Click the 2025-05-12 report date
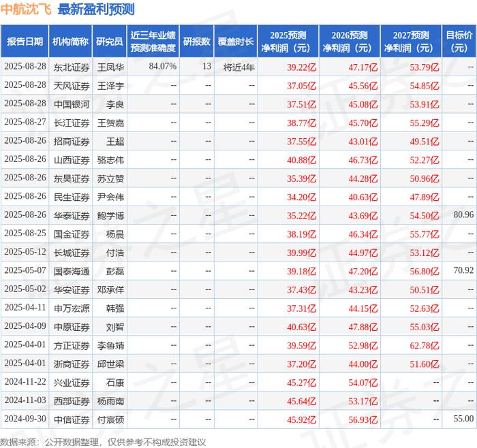The width and height of the screenshot is (477, 448). coord(25,252)
